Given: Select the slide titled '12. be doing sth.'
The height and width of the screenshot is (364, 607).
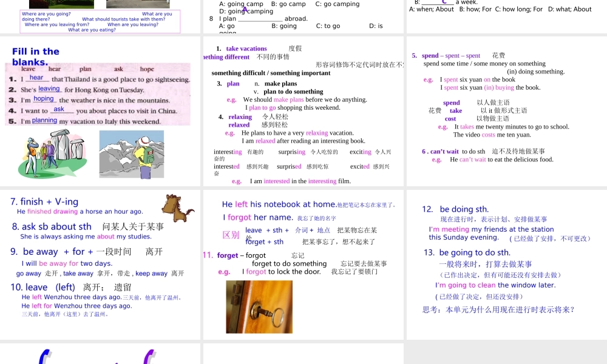Looking at the screenshot, I should [507, 265].
